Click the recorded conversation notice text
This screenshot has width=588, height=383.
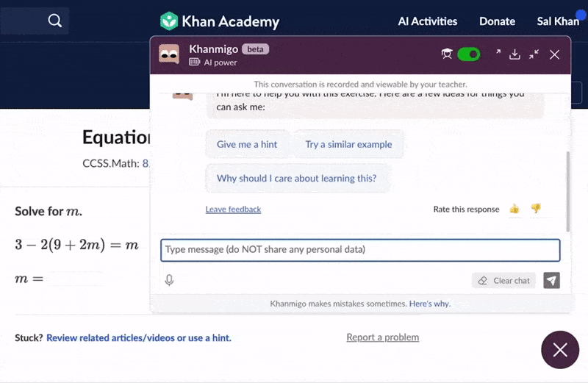pyautogui.click(x=360, y=84)
